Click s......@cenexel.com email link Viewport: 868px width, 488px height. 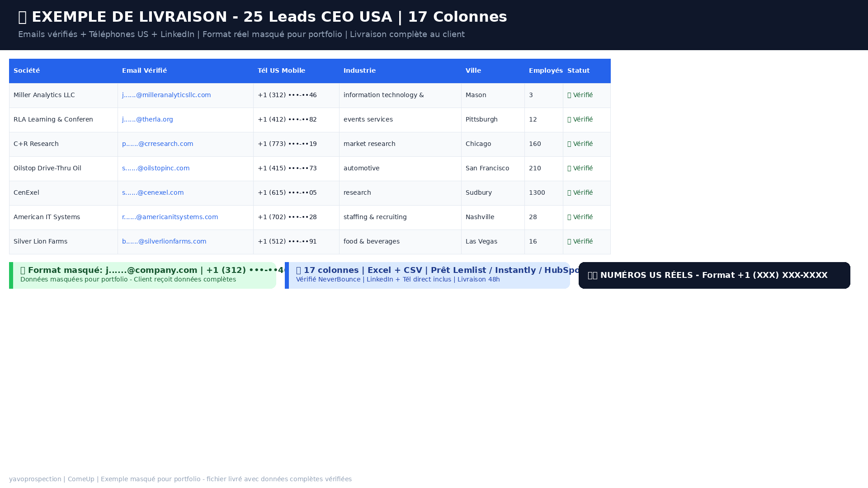[153, 192]
